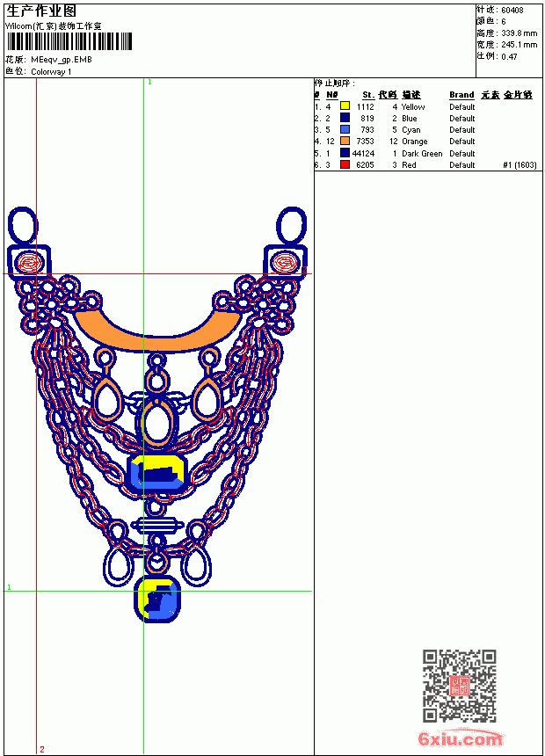This screenshot has height=756, width=545.
Task: Click the Orange color swatch
Action: coord(345,141)
